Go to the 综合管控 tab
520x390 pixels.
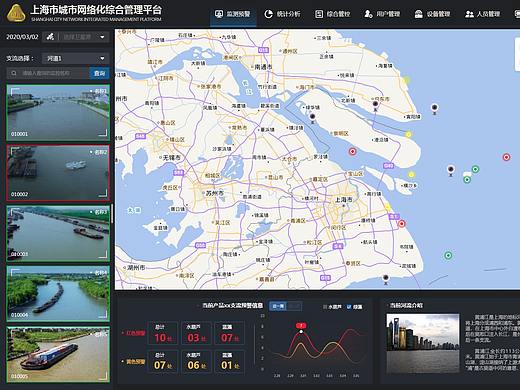click(332, 14)
